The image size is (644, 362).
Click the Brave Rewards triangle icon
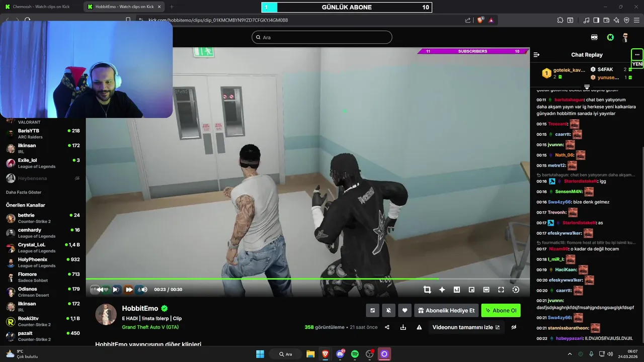point(491,20)
